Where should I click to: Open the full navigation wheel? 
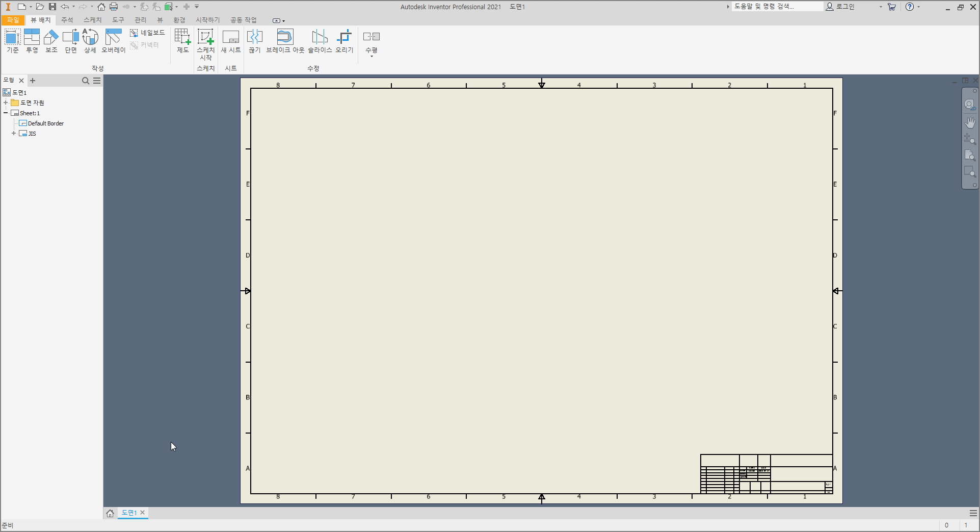pos(970,105)
